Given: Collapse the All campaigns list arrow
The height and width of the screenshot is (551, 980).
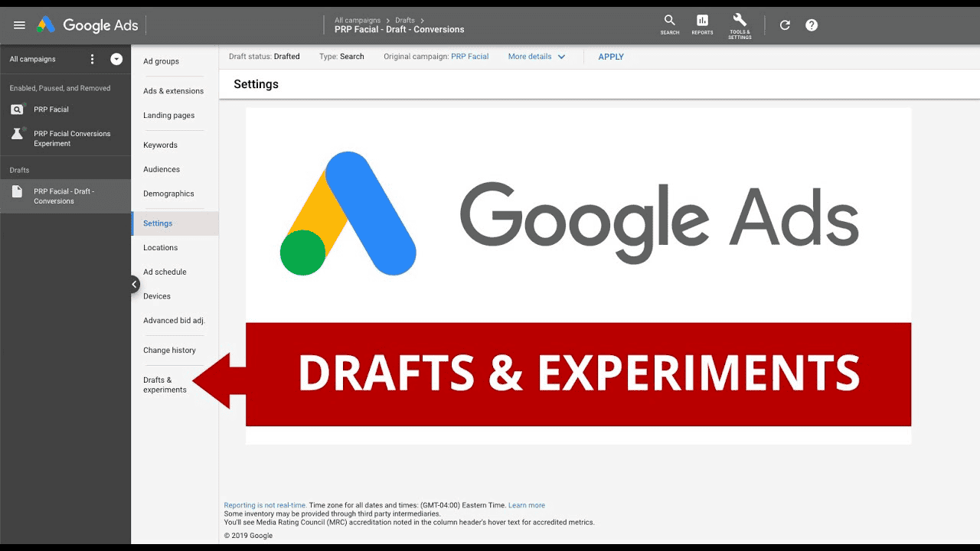Looking at the screenshot, I should 116,59.
